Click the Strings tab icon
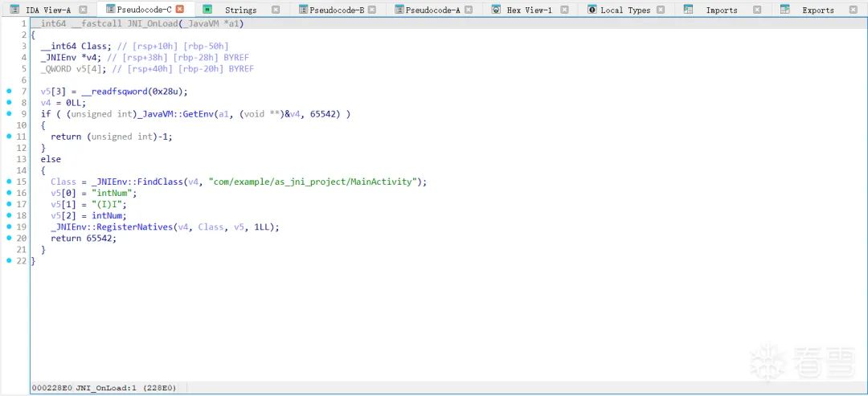This screenshot has height=396, width=868. point(207,10)
